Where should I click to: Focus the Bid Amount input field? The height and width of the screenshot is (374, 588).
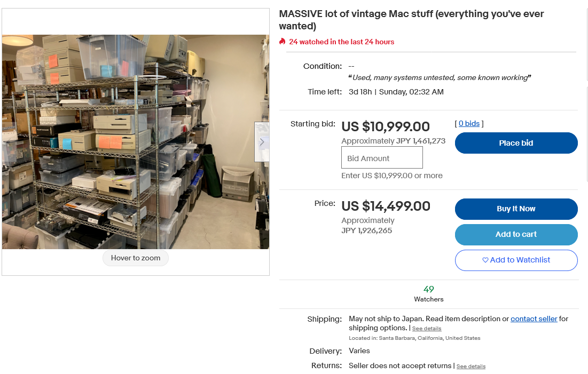point(382,158)
